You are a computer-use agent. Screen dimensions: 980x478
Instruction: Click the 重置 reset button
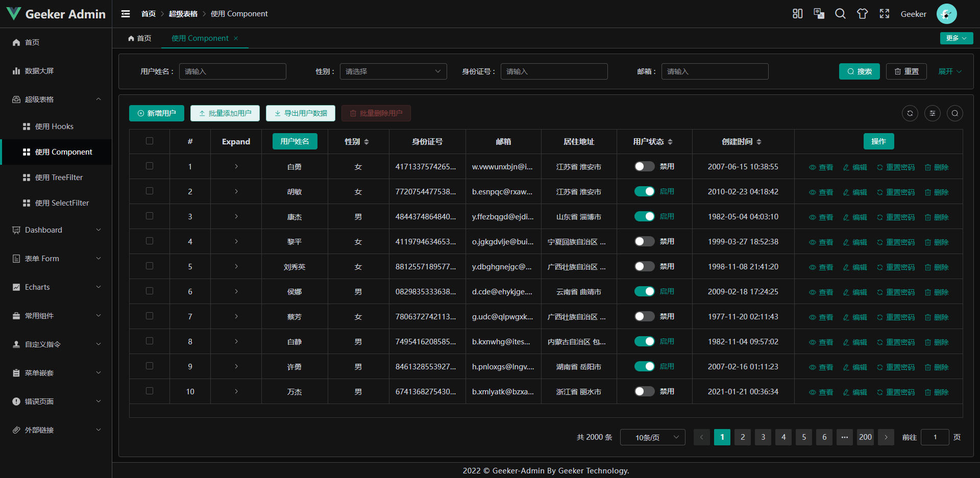[x=906, y=71]
